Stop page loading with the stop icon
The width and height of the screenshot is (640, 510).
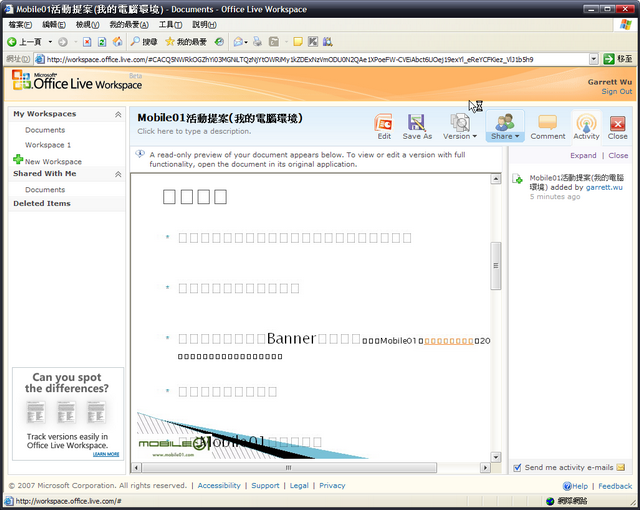pos(87,42)
